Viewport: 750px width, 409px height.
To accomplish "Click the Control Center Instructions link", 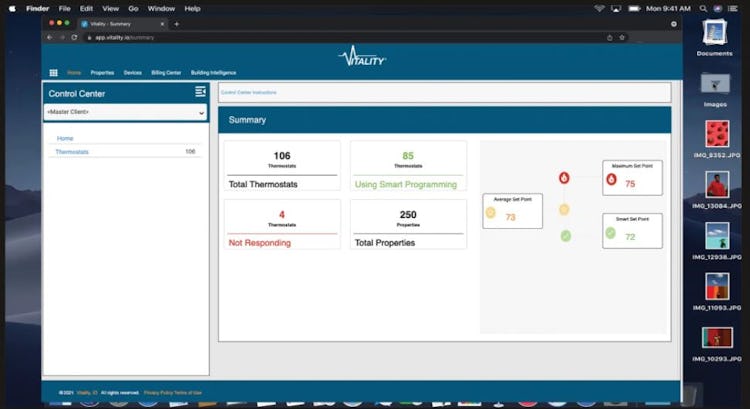I will [249, 92].
